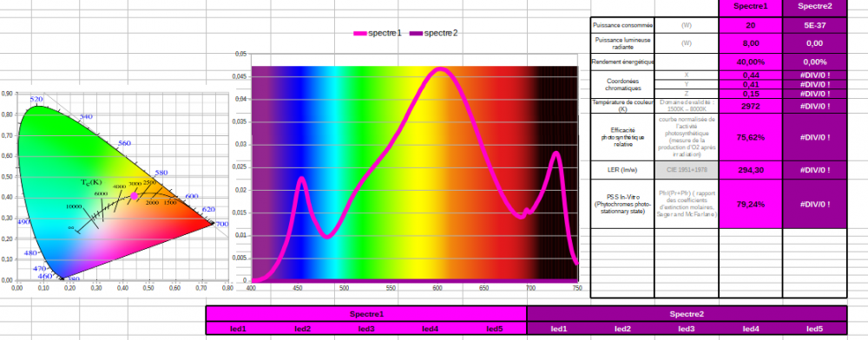Select the cell showing value 20
Image resolution: width=868 pixels, height=340 pixels.
coord(750,25)
